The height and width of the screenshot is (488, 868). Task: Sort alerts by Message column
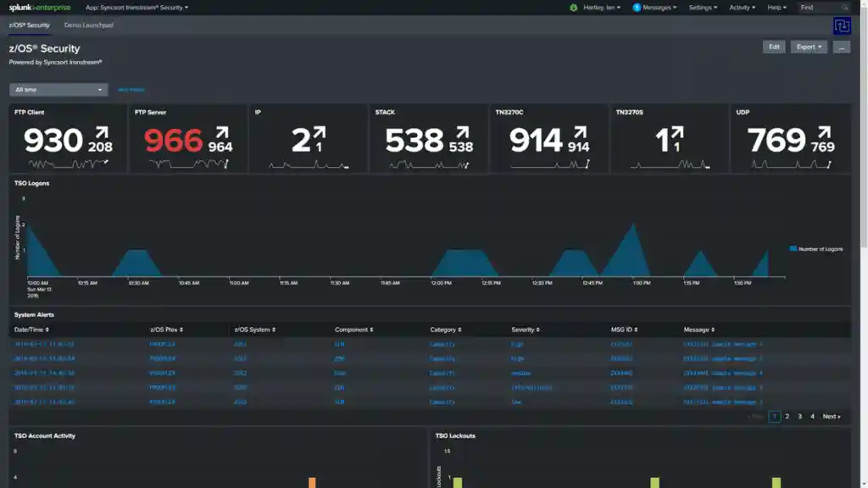[698, 330]
